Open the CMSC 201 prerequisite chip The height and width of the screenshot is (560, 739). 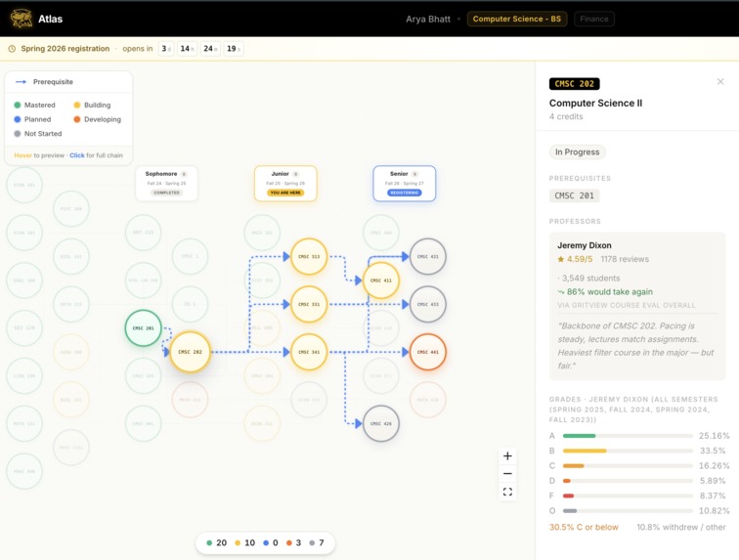pos(574,195)
